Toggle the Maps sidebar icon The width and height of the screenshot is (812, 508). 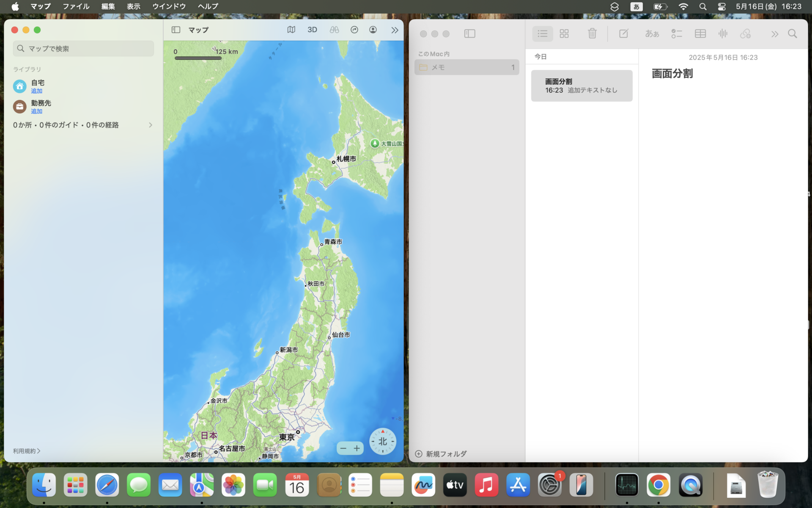coord(176,30)
